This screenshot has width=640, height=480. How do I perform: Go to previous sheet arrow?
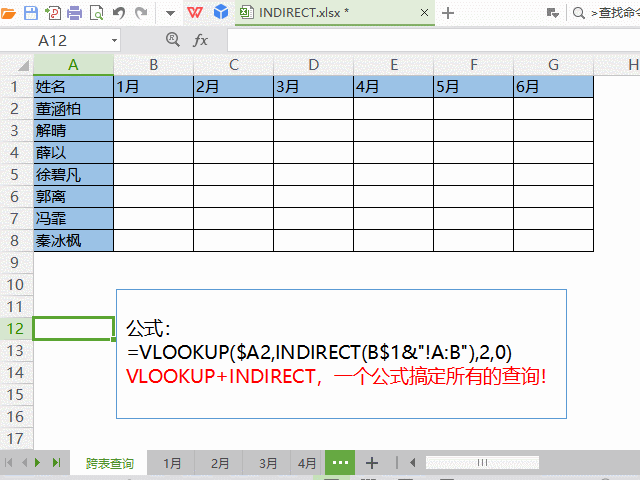pos(24,462)
